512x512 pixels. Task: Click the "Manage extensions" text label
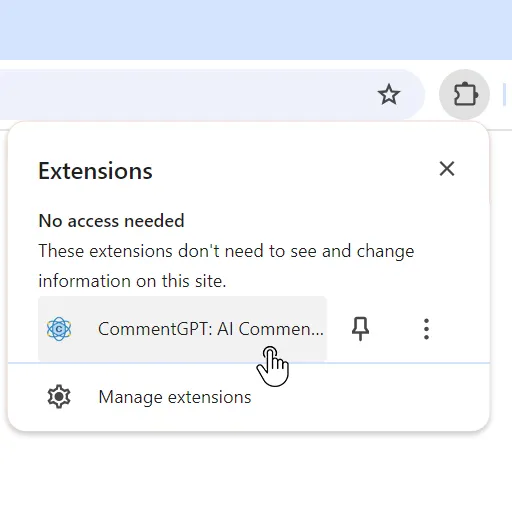click(175, 397)
